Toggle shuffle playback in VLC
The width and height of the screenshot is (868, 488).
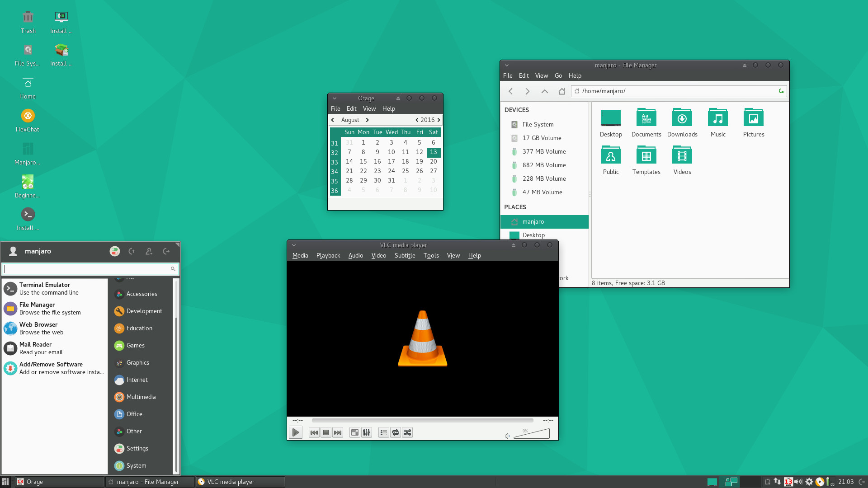[407, 432]
